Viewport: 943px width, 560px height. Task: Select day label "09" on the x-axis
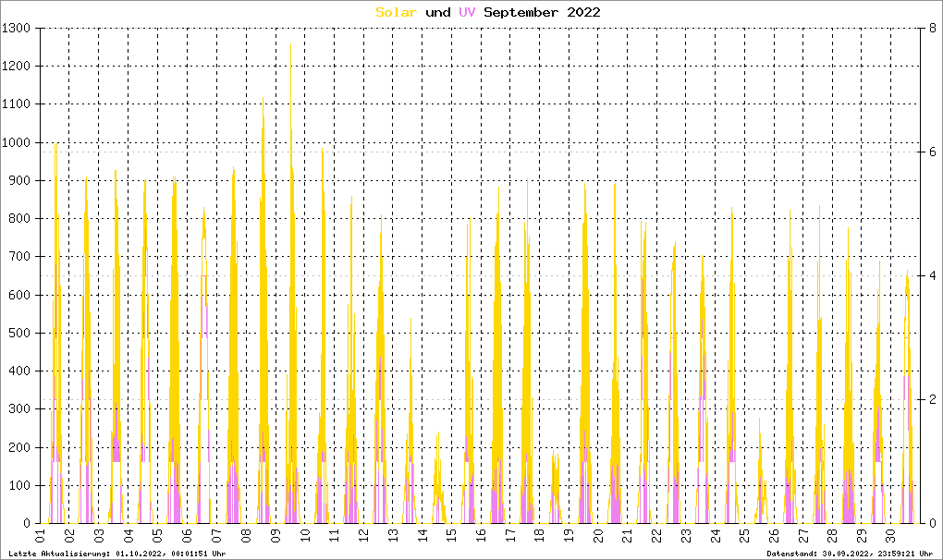(275, 536)
